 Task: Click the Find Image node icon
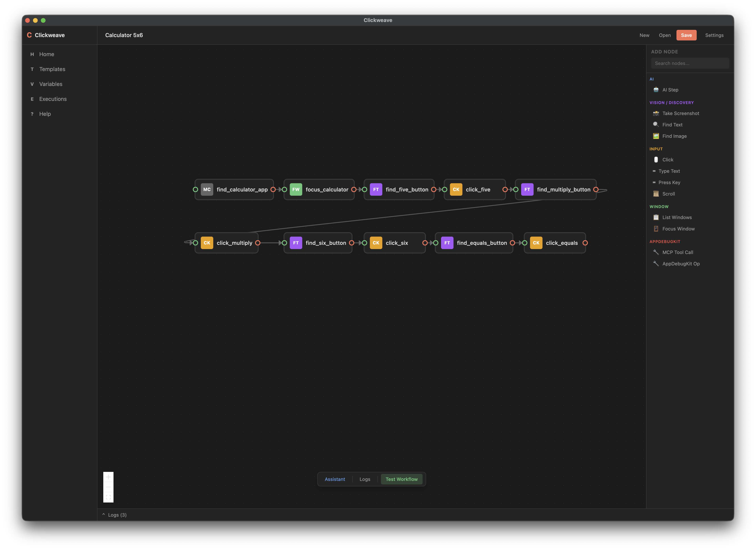656,136
